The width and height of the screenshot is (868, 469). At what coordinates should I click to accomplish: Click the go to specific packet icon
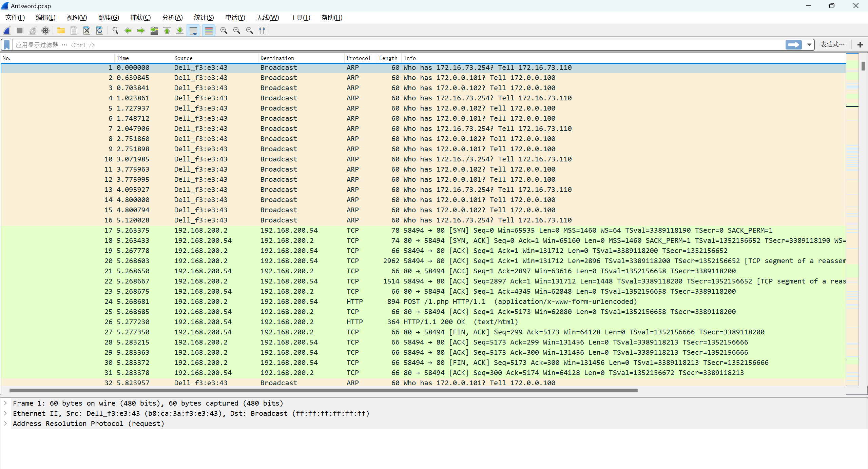154,31
